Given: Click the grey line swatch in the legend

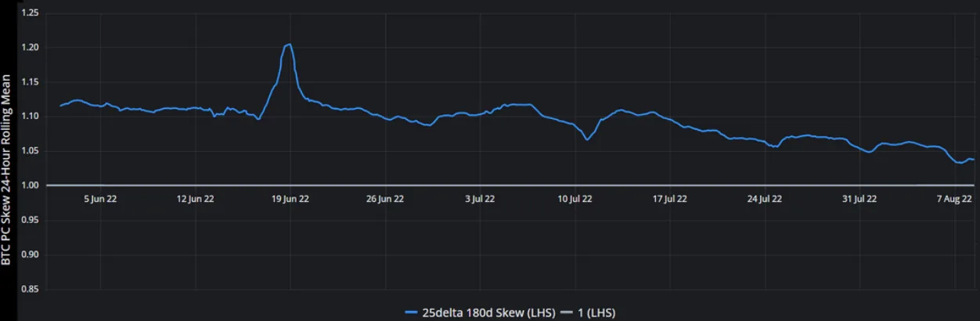Looking at the screenshot, I should (568, 313).
